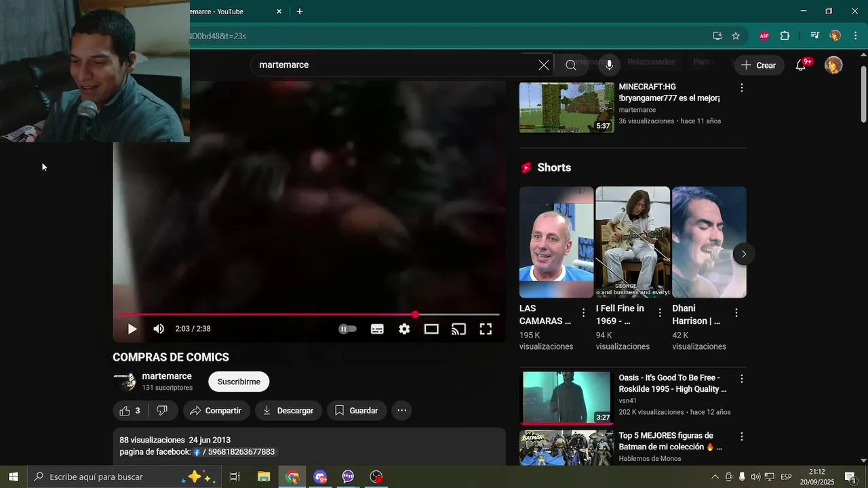Image resolution: width=868 pixels, height=488 pixels.
Task: Open Task View on the taskbar
Action: [x=235, y=477]
